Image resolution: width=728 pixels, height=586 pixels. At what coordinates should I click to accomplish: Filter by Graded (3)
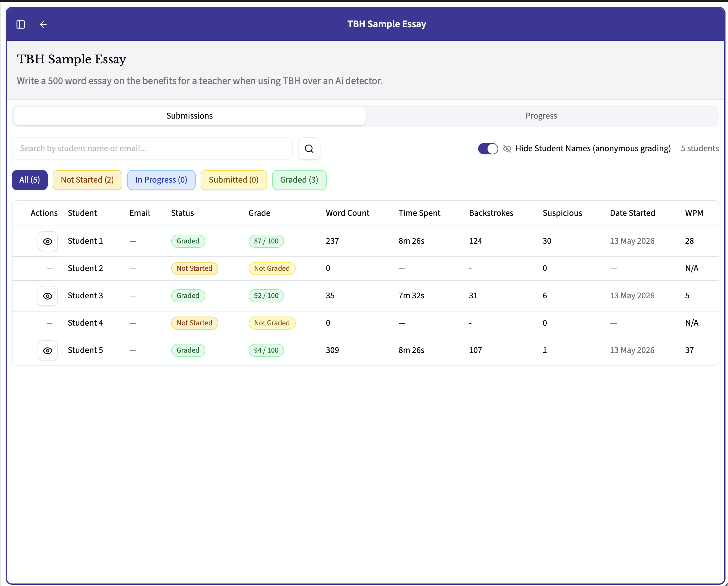point(299,180)
